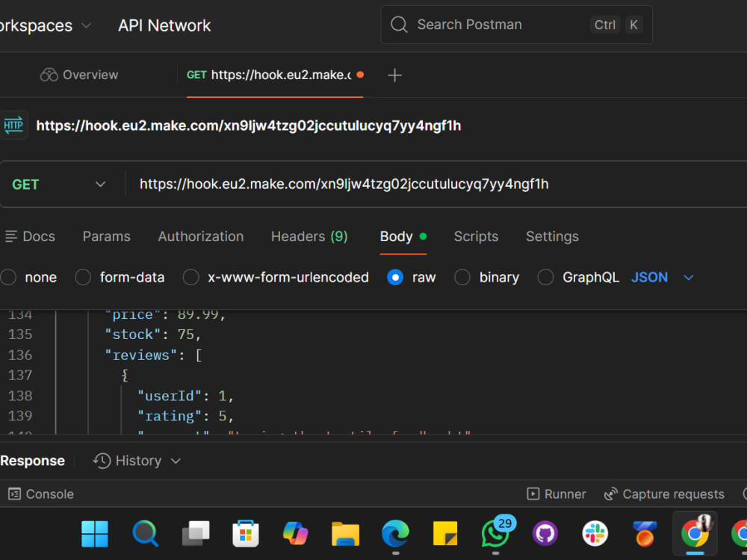
Task: Open File Explorer from taskbar
Action: tap(345, 534)
